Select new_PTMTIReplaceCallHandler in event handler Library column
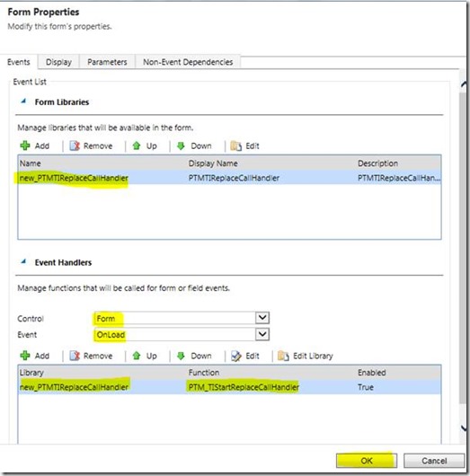470x476 pixels. point(74,387)
